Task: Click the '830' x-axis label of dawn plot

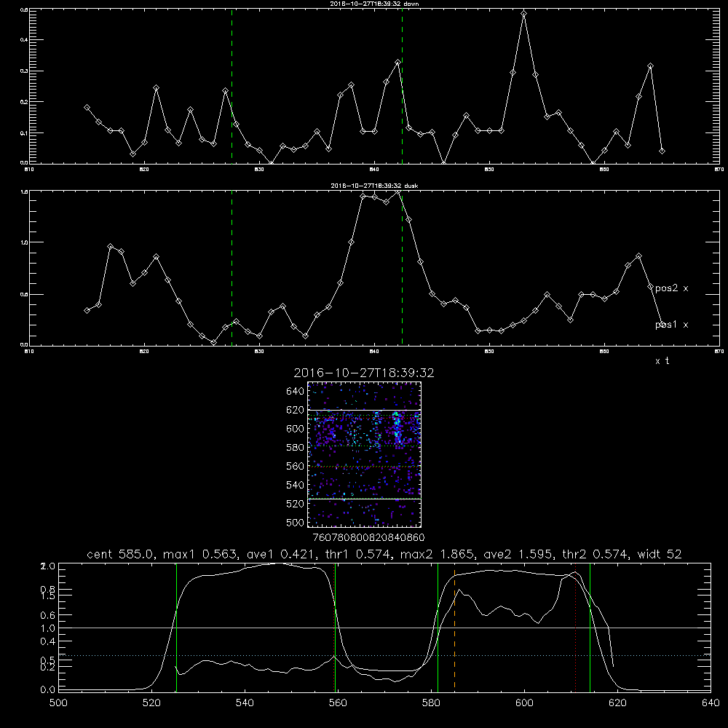Action: [x=259, y=170]
